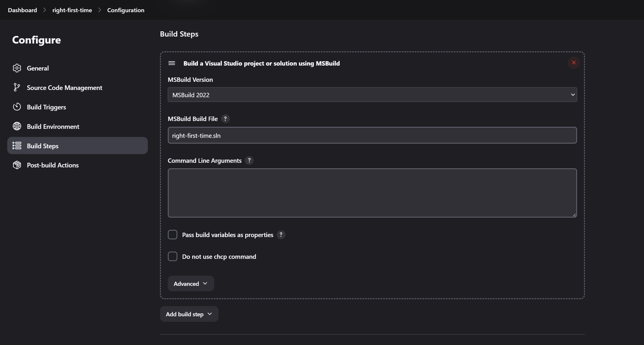644x345 pixels.
Task: Show help for Pass build variables
Action: [x=281, y=235]
